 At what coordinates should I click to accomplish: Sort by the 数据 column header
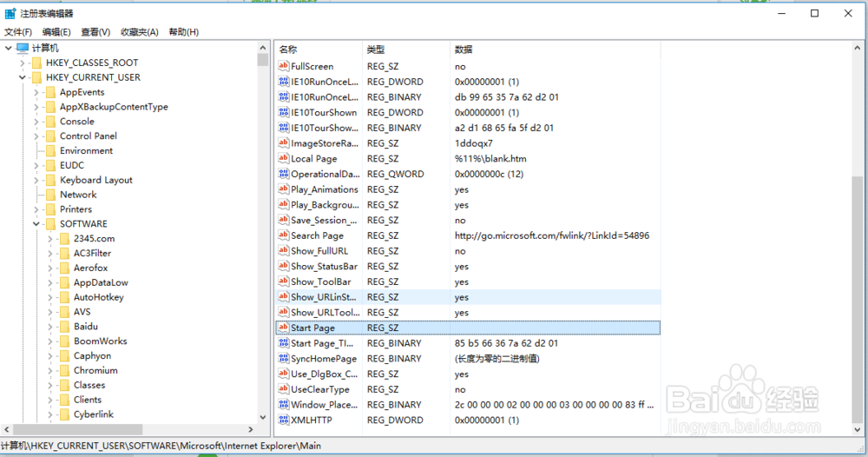coord(556,50)
